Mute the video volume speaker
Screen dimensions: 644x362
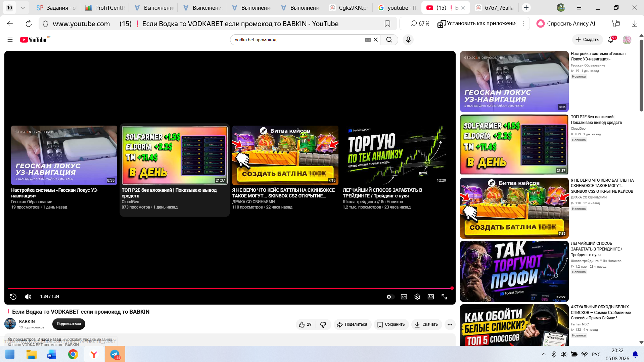[28, 297]
